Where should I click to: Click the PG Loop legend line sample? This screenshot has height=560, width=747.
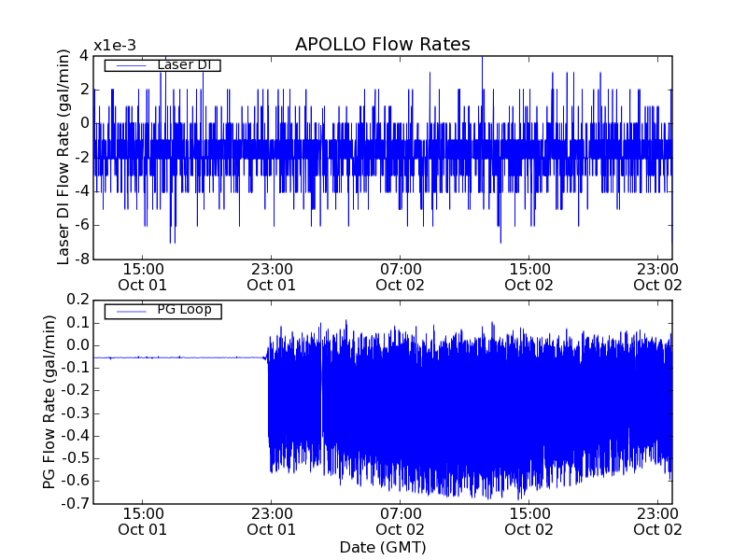[x=131, y=312]
